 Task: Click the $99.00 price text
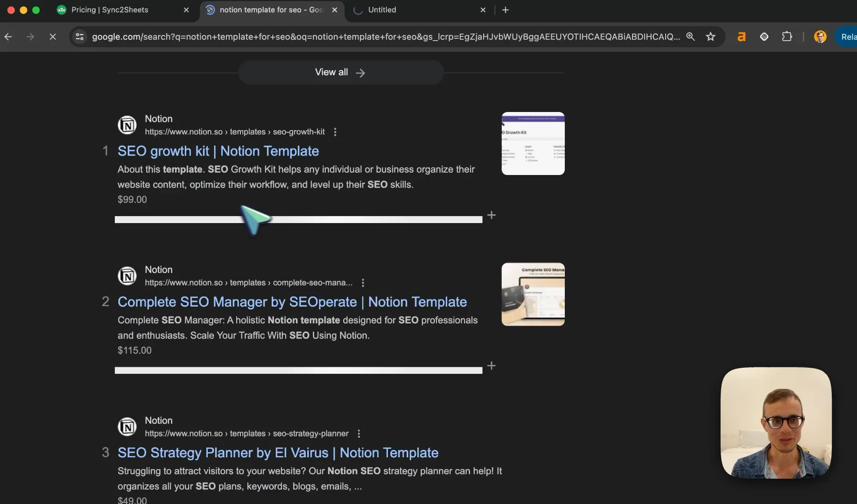[x=132, y=200]
